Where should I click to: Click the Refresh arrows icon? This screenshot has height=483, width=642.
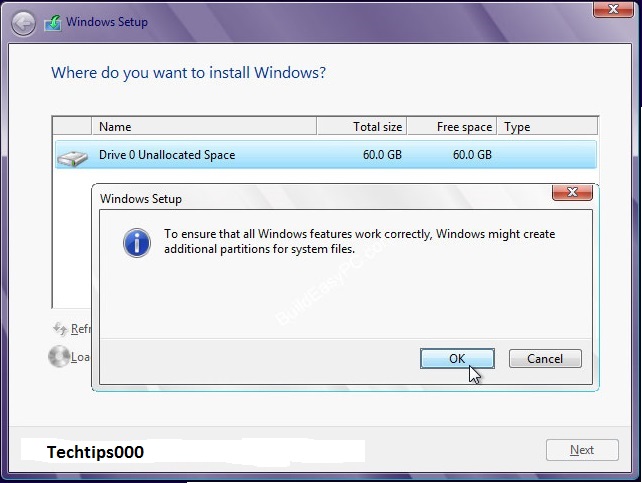(60, 328)
